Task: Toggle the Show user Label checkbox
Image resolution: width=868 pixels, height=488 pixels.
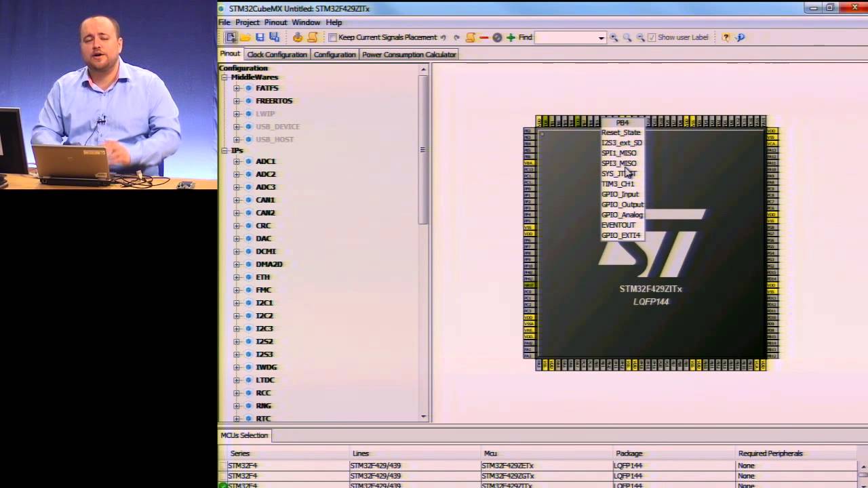Action: tap(652, 37)
